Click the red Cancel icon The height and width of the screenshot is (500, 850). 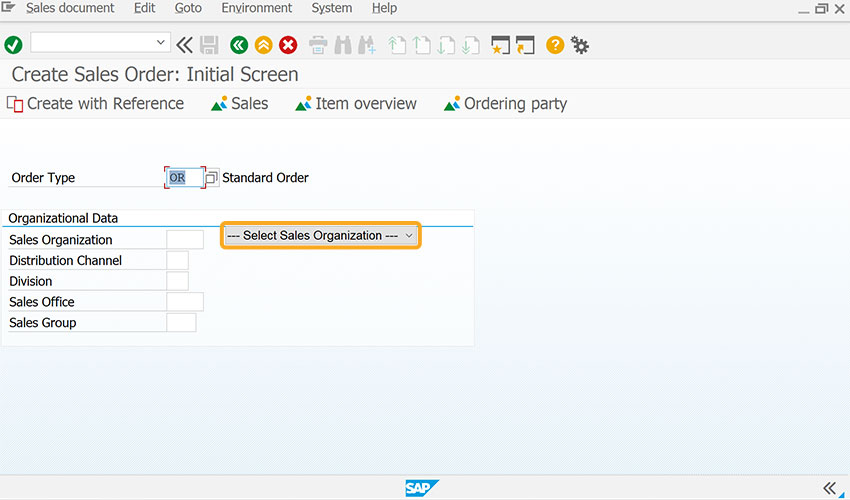click(288, 45)
